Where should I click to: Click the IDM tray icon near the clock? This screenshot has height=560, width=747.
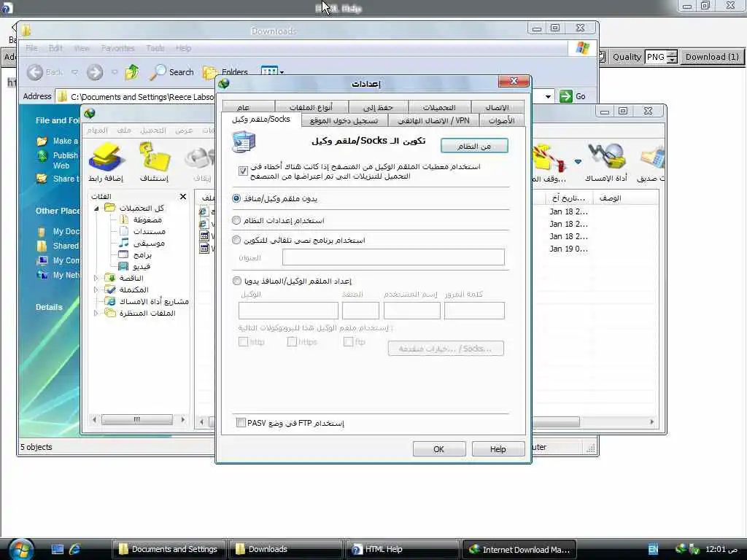[x=681, y=549]
